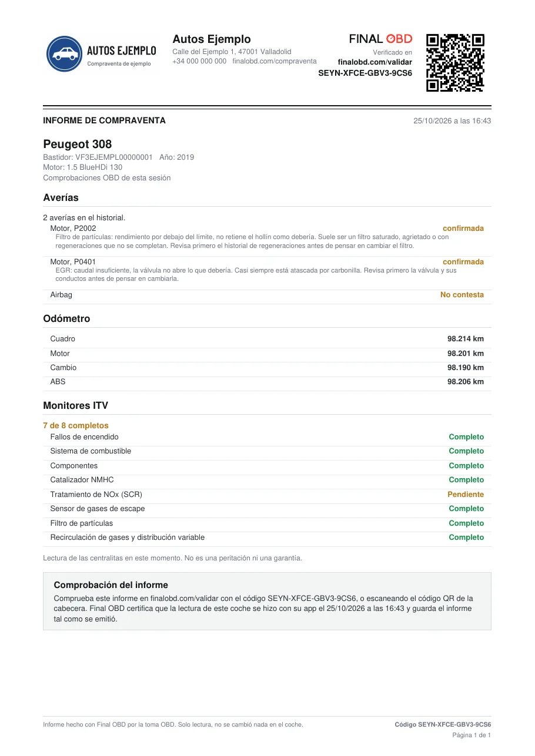
Task: Click the QR code in the header
Action: pyautogui.click(x=455, y=62)
